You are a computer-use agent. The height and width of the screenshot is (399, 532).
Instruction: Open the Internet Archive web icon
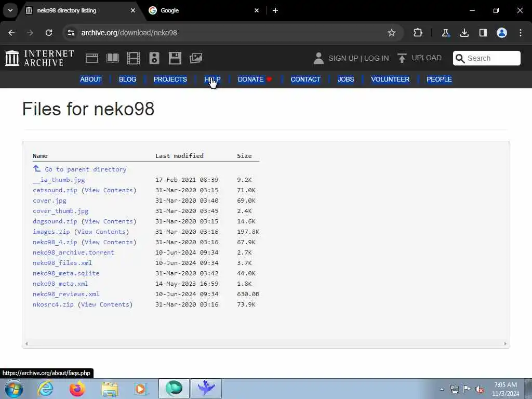(91, 58)
